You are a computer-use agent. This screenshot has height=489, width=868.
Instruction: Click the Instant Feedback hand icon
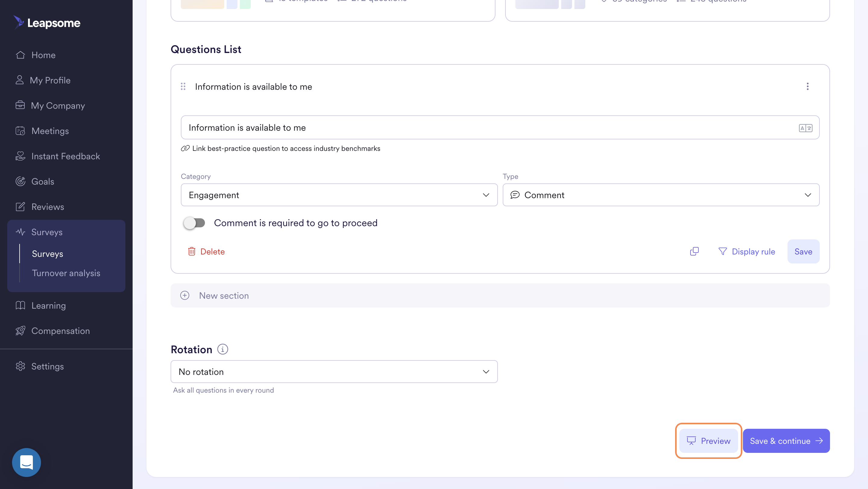(20, 156)
